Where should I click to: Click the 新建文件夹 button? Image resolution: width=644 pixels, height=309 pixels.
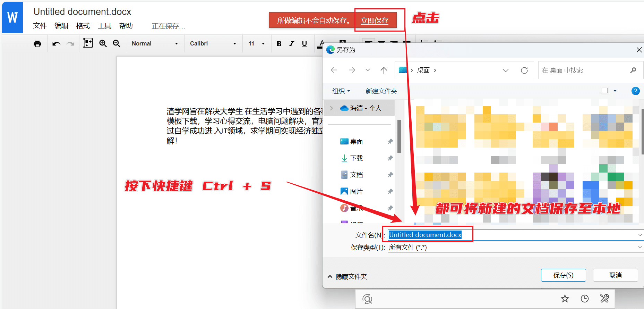pos(381,91)
